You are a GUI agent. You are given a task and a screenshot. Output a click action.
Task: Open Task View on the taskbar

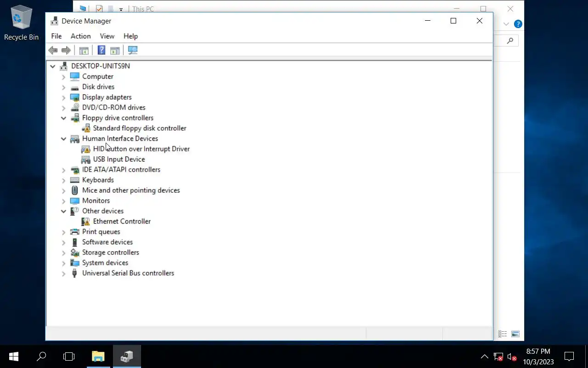click(69, 356)
